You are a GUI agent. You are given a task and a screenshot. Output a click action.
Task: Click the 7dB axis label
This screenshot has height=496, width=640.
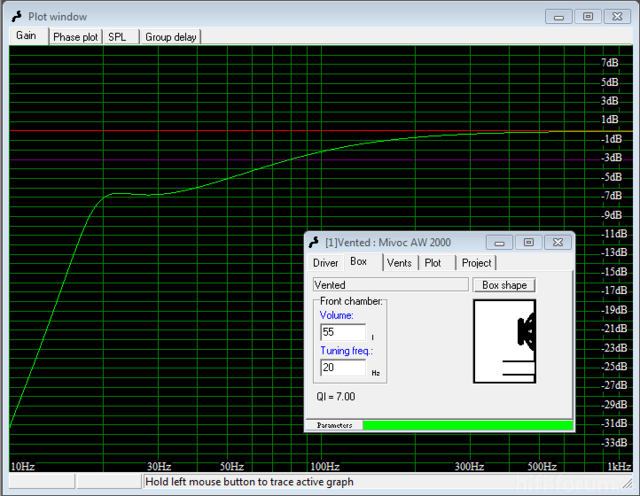pyautogui.click(x=610, y=63)
